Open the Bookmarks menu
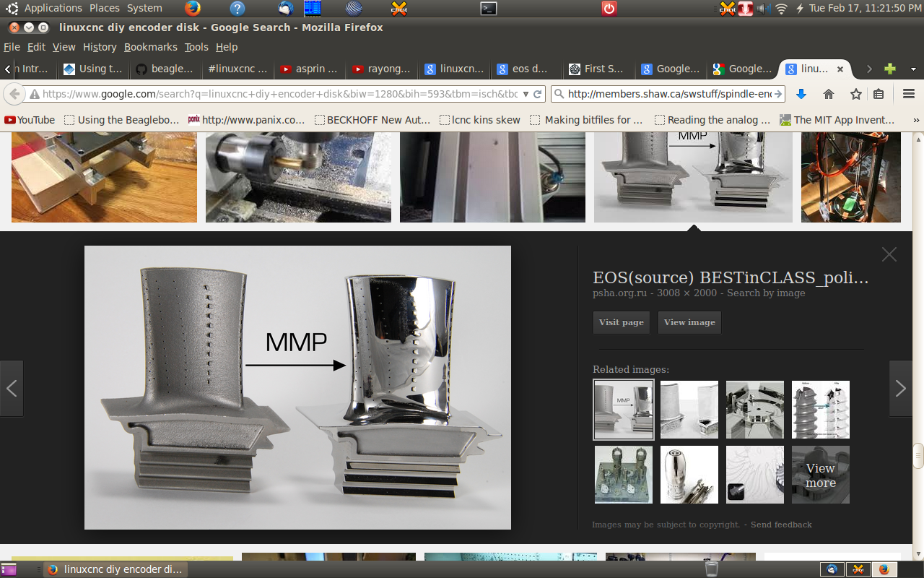 pos(150,47)
